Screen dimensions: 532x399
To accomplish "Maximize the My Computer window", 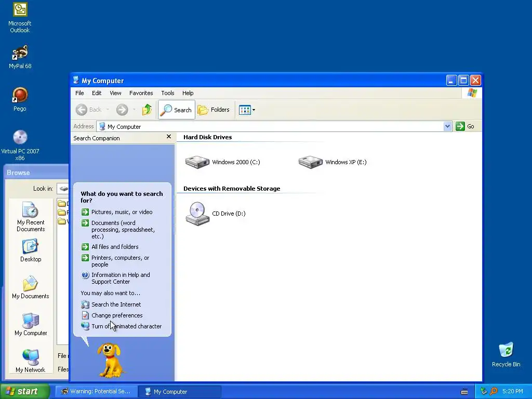I will tap(463, 81).
